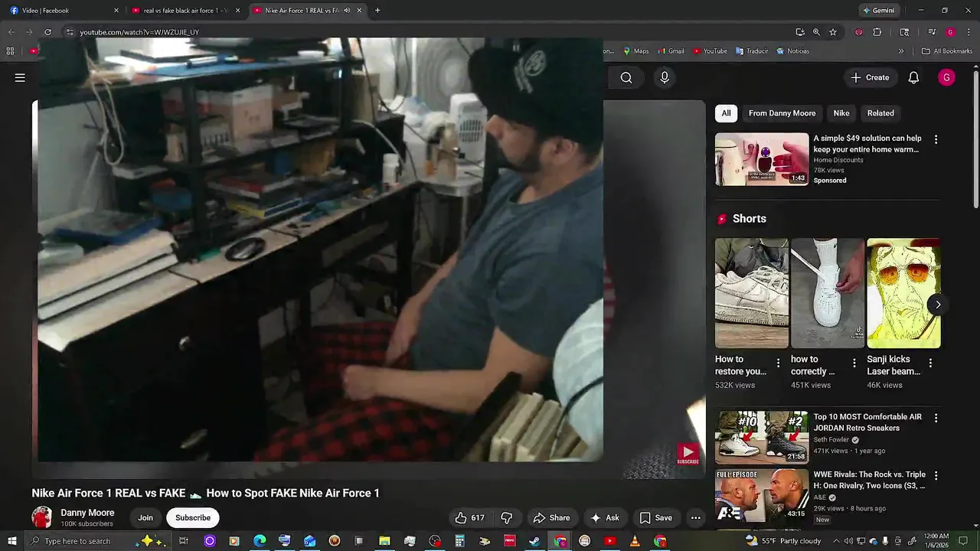Open the Steam icon in taskbar
This screenshot has width=980, height=551.
click(x=534, y=541)
